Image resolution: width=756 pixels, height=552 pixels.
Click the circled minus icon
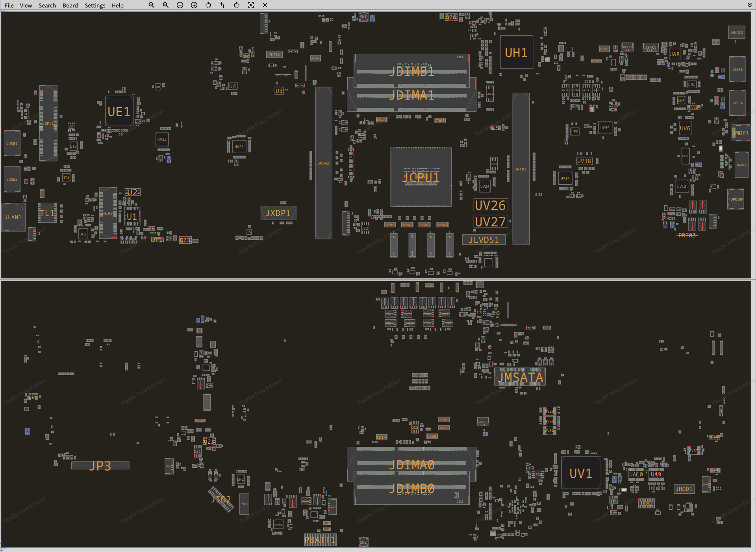tap(180, 5)
